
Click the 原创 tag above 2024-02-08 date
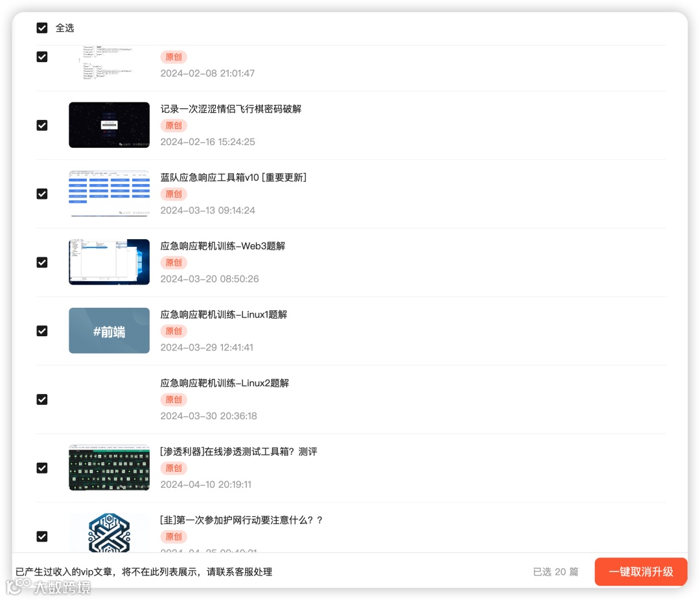coord(174,57)
